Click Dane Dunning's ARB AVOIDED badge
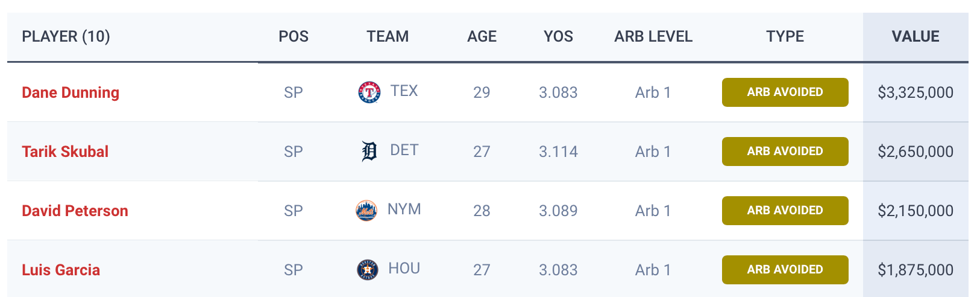Viewport: 980px width, 297px height. (x=785, y=92)
